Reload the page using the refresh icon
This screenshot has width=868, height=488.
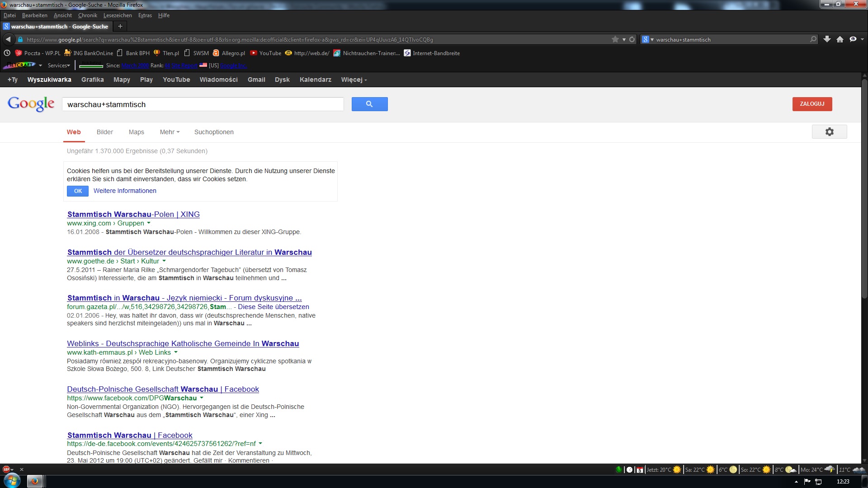(632, 39)
